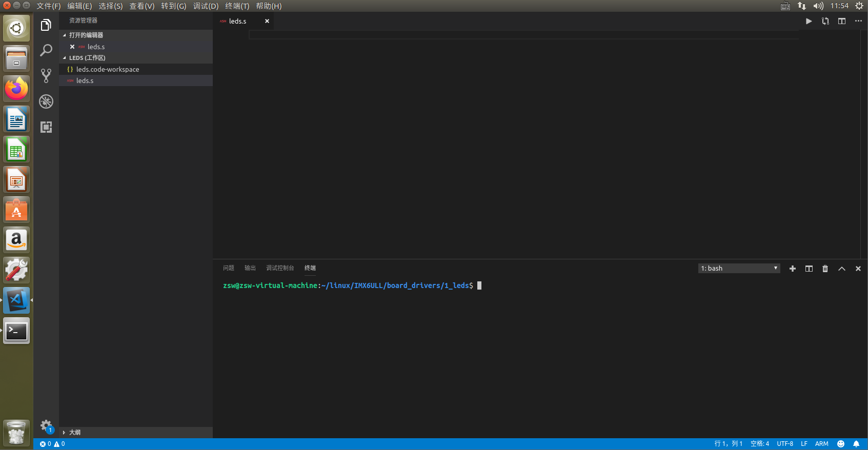This screenshot has height=450, width=868.
Task: Maximize the panel with up chevron
Action: (842, 269)
